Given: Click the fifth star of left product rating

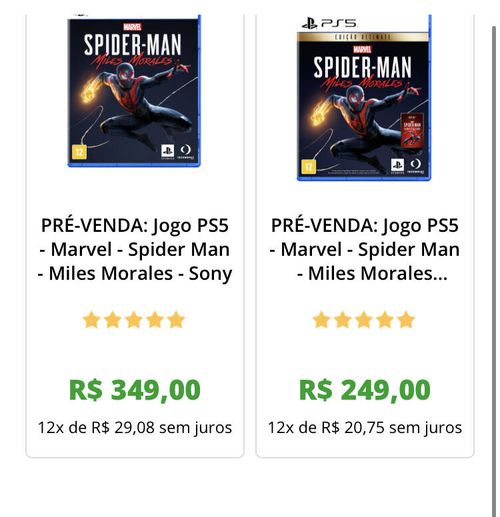Looking at the screenshot, I should 176,320.
